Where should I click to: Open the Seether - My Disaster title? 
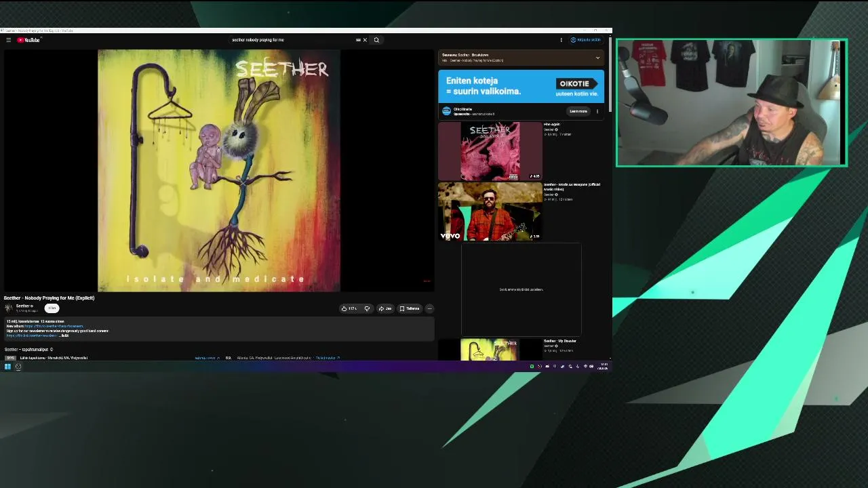560,341
